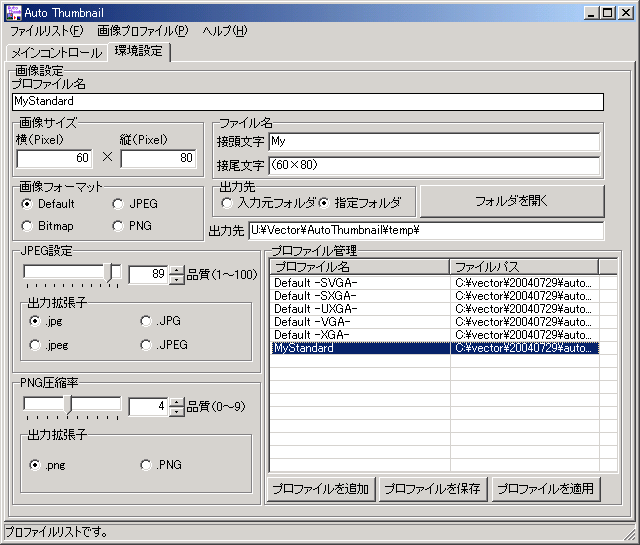Click the プロファイルを適用 button
640x545 pixels.
click(546, 489)
